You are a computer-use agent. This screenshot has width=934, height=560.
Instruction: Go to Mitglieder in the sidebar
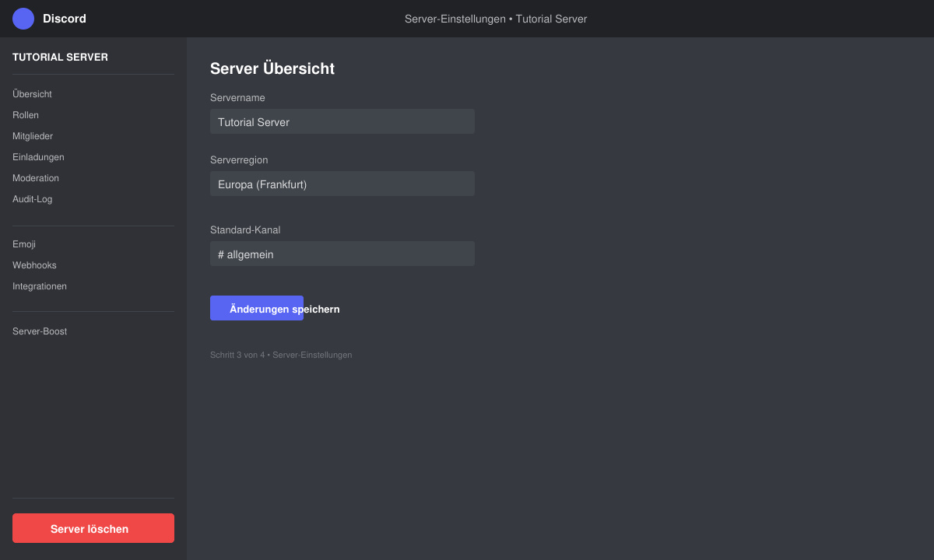33,136
